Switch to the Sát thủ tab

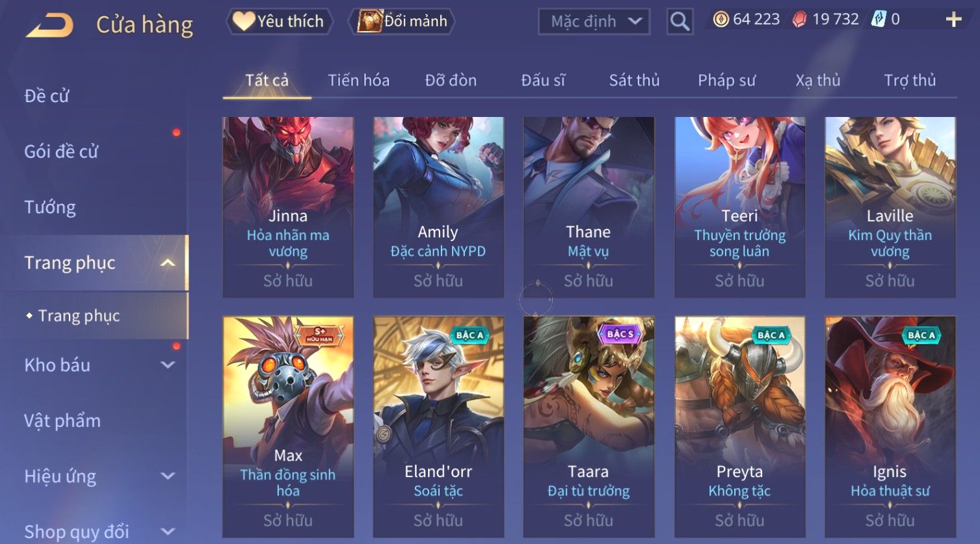[634, 81]
